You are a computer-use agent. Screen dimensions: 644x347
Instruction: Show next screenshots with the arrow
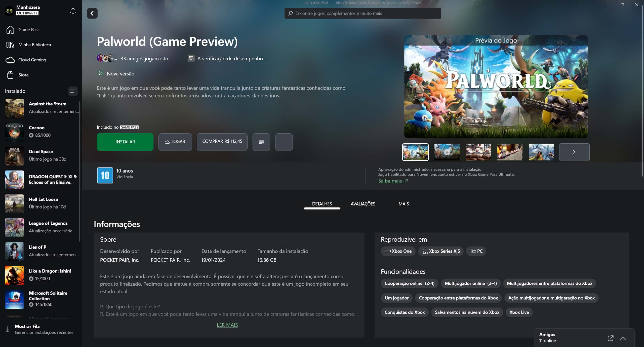[574, 152]
